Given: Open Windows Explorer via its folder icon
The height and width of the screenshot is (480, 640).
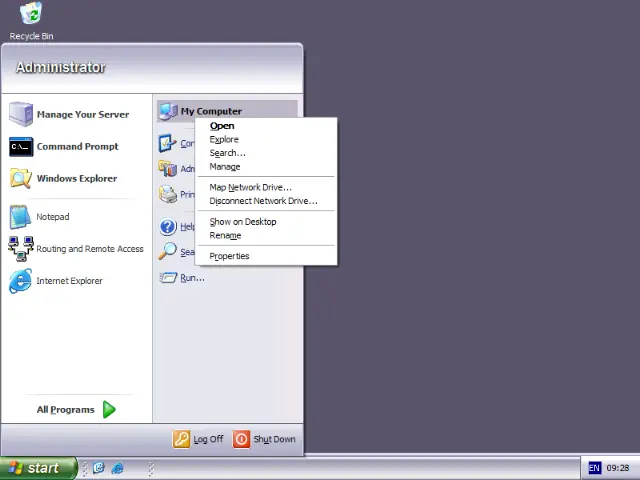Looking at the screenshot, I should pos(21,178).
